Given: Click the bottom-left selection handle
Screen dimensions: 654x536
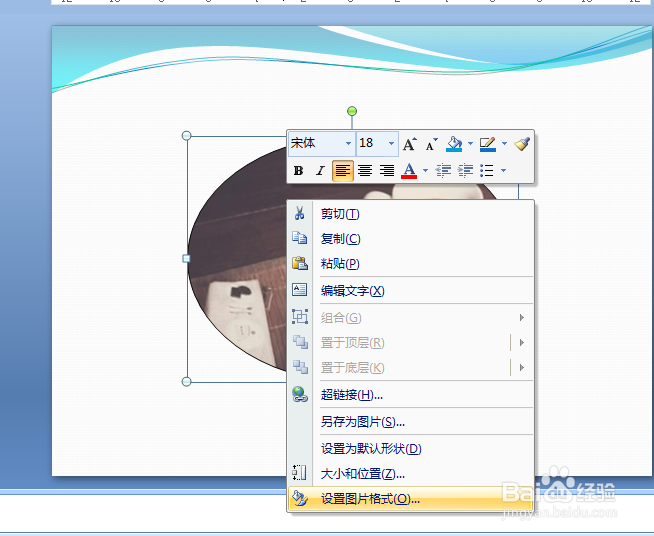Looking at the screenshot, I should tap(187, 381).
